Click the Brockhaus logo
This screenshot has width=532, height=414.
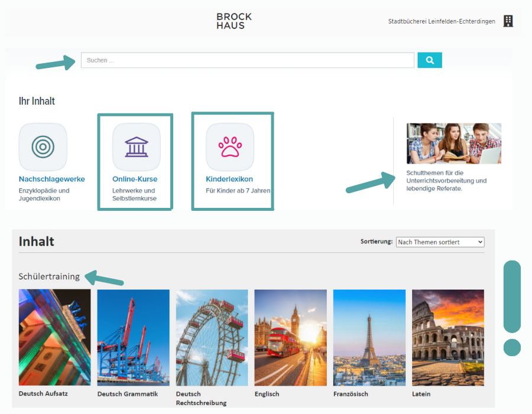coord(234,21)
